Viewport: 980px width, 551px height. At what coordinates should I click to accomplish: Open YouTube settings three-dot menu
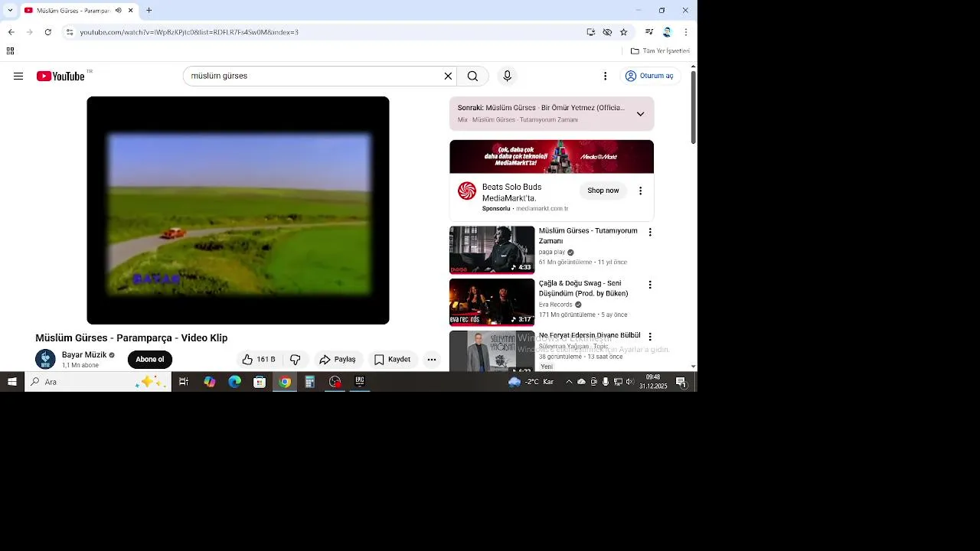click(x=605, y=76)
